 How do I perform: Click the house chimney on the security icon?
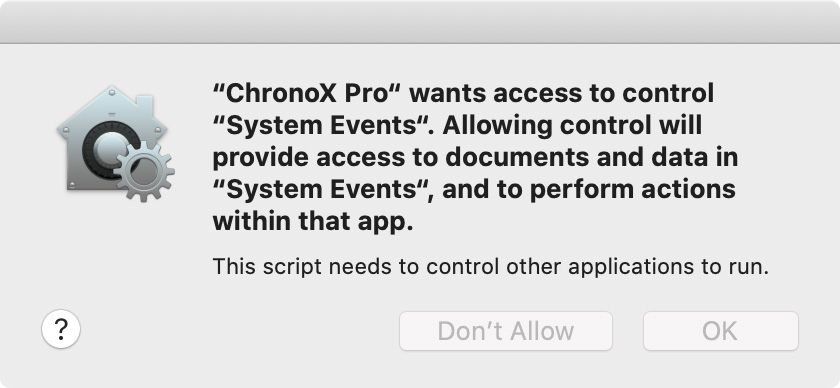pyautogui.click(x=145, y=105)
